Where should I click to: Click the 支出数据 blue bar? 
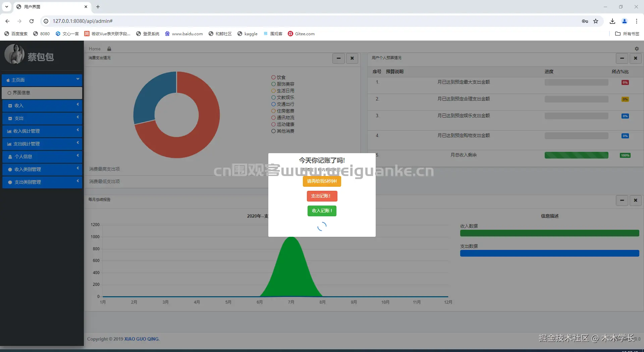coord(549,253)
